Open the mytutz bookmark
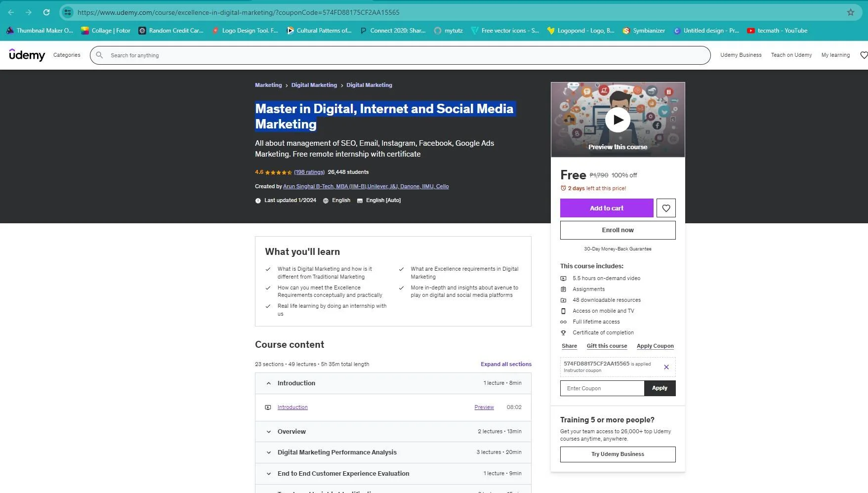This screenshot has width=868, height=493. [x=448, y=31]
